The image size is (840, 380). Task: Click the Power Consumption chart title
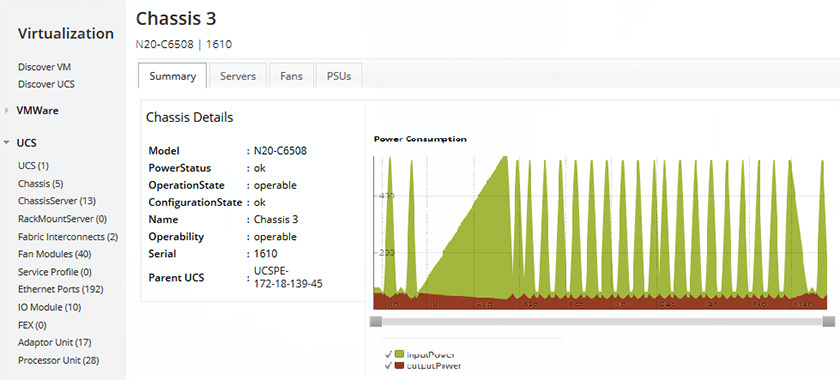[420, 139]
